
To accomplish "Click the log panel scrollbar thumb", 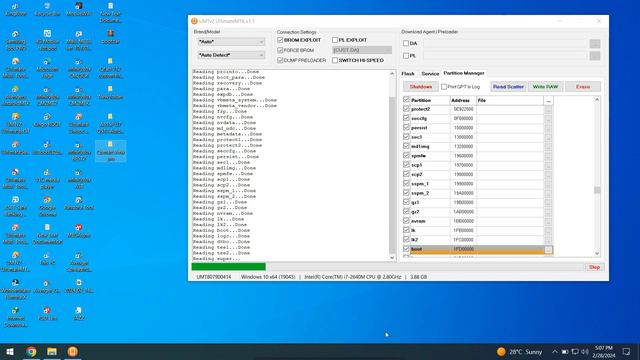I will [x=392, y=175].
